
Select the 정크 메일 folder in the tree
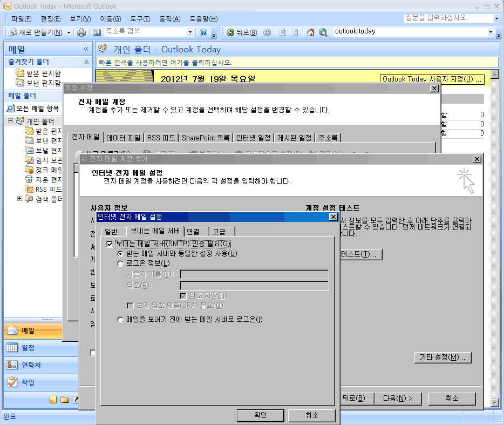(x=43, y=170)
